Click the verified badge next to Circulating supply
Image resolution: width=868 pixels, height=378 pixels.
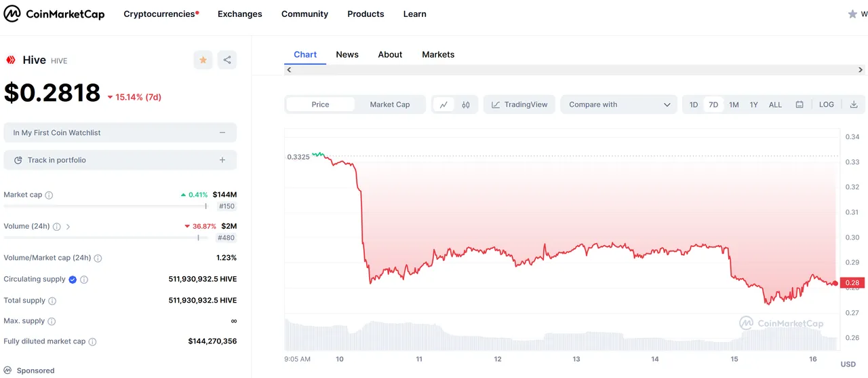click(x=73, y=279)
